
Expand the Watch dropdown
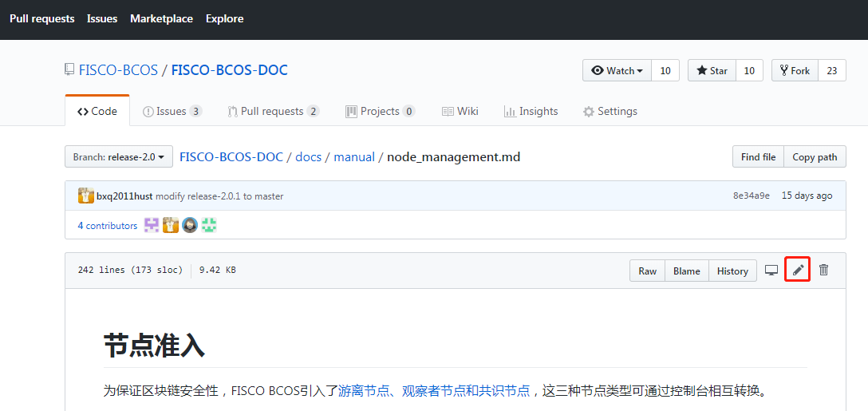click(617, 71)
